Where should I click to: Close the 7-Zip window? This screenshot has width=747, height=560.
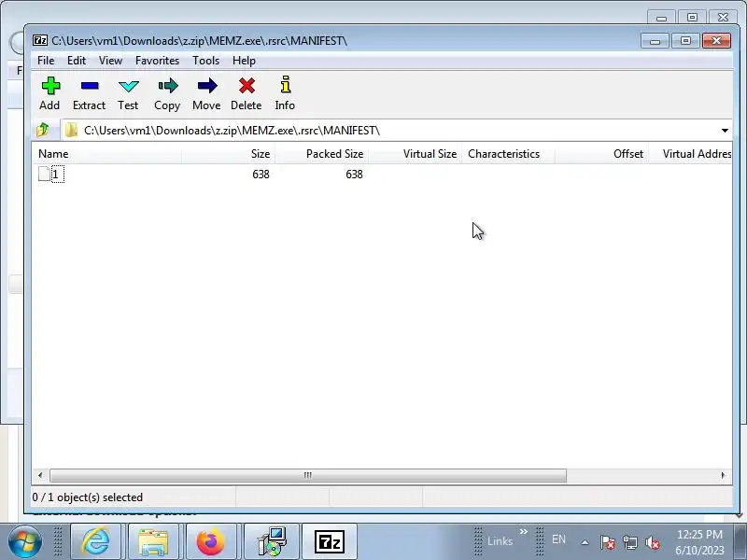(716, 41)
